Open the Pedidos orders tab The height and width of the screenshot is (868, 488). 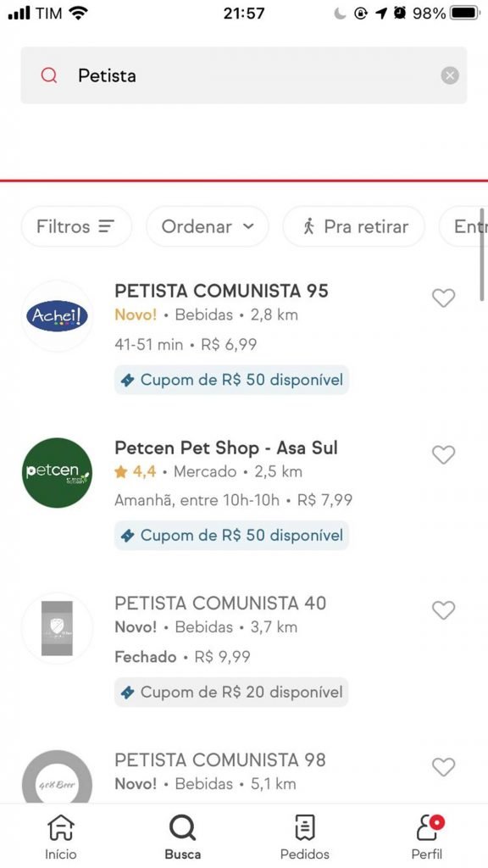point(305,837)
